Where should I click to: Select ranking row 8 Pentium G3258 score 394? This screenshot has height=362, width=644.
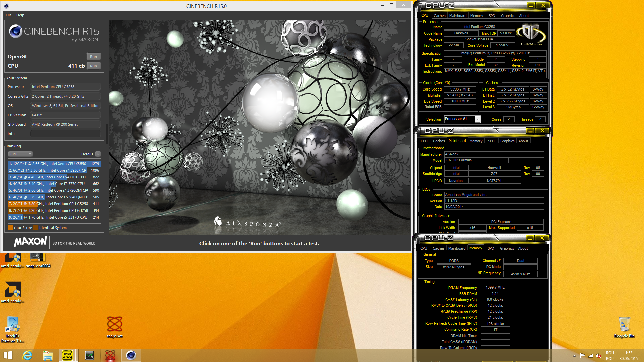(x=54, y=210)
